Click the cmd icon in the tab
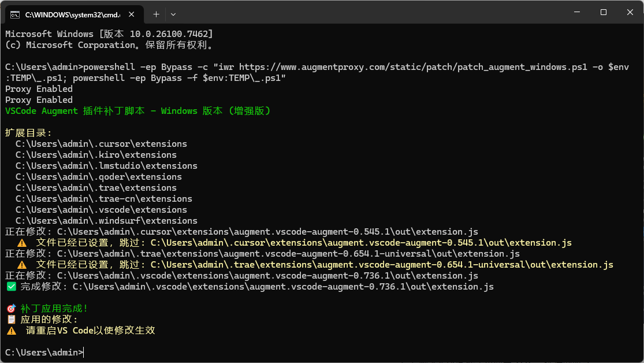 (16, 13)
